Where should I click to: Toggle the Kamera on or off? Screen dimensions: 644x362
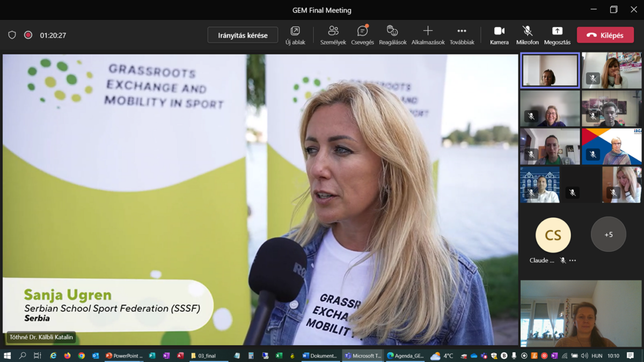(499, 35)
